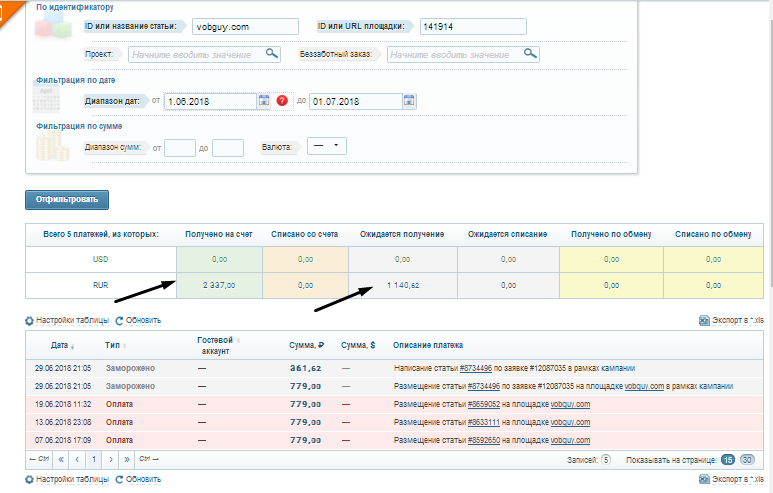This screenshot has width=773, height=493.
Task: Show 15 records per page
Action: [x=728, y=460]
